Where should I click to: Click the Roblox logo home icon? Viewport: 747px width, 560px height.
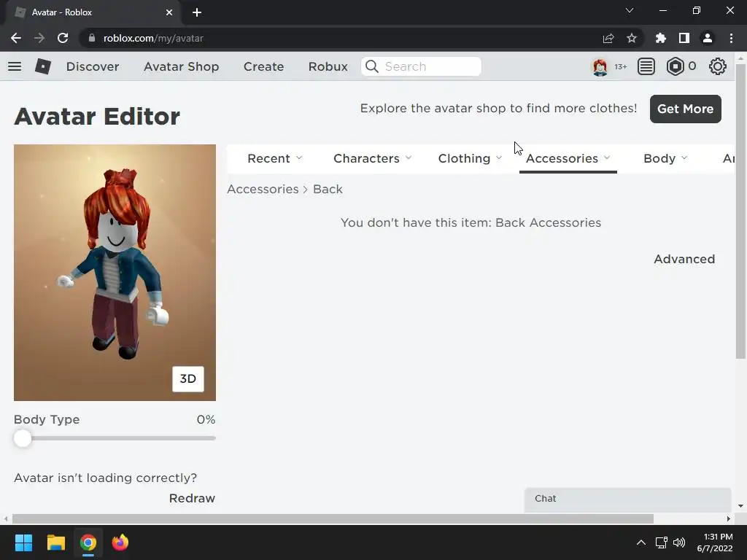[43, 66]
